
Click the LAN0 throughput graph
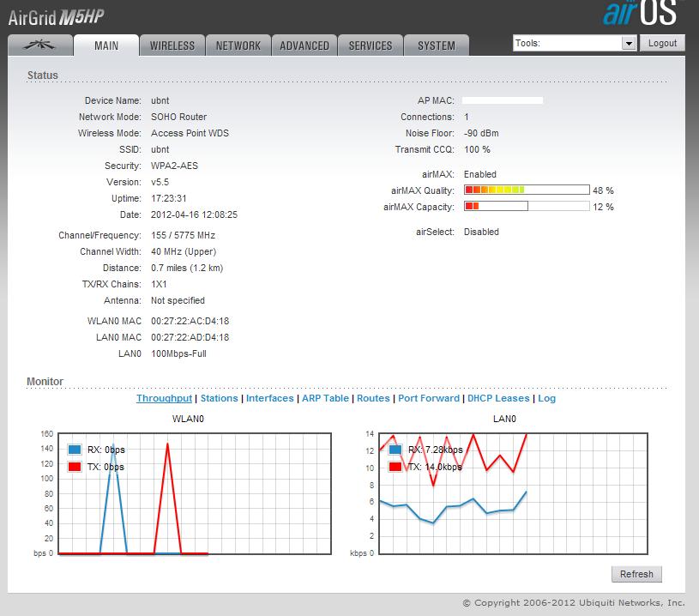pos(513,493)
